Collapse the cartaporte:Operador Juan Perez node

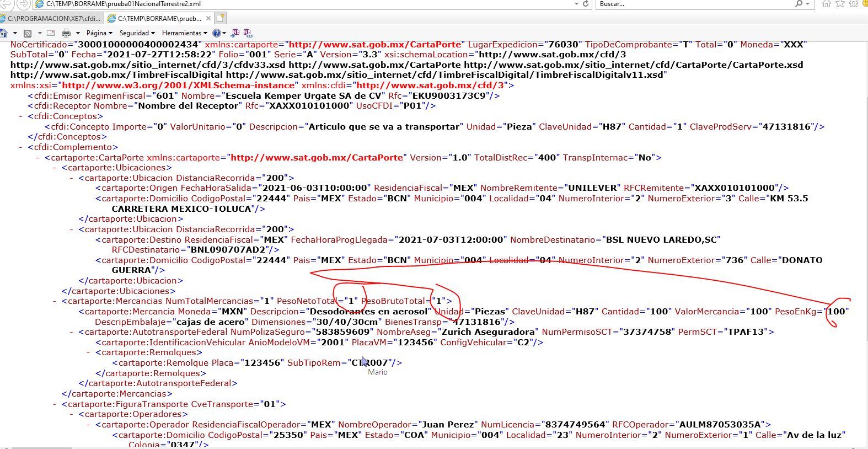pos(88,425)
